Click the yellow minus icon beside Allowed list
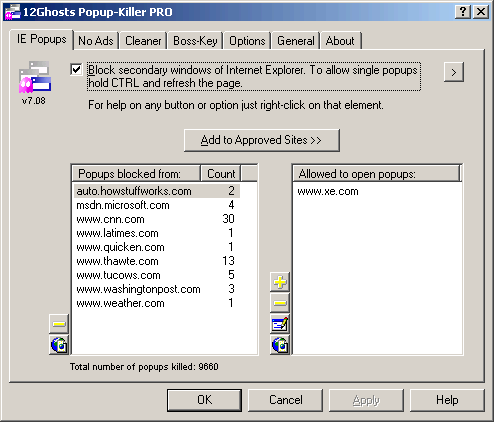Screen dimensions: 494x422 coord(280,303)
